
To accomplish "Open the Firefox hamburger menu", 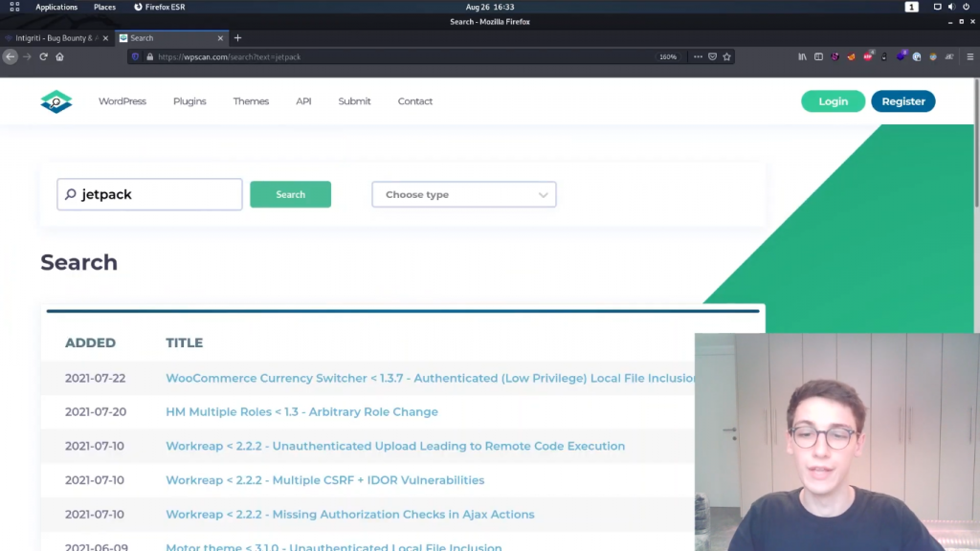I will (x=970, y=56).
